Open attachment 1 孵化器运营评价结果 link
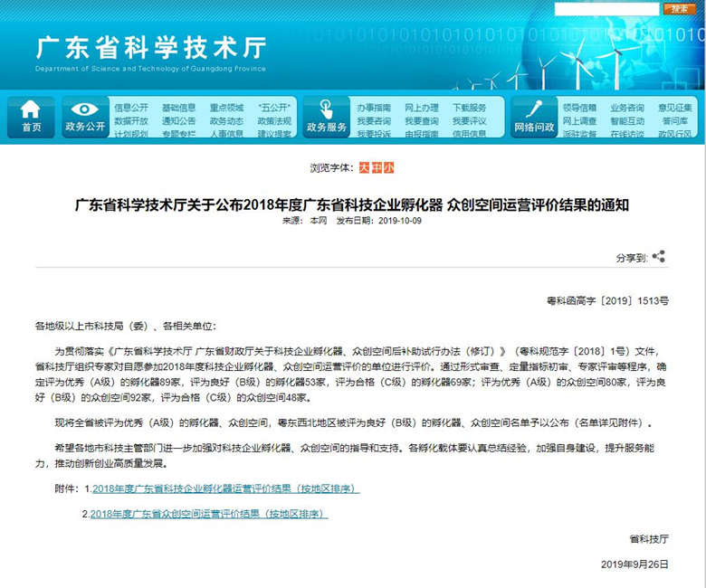 (226, 488)
